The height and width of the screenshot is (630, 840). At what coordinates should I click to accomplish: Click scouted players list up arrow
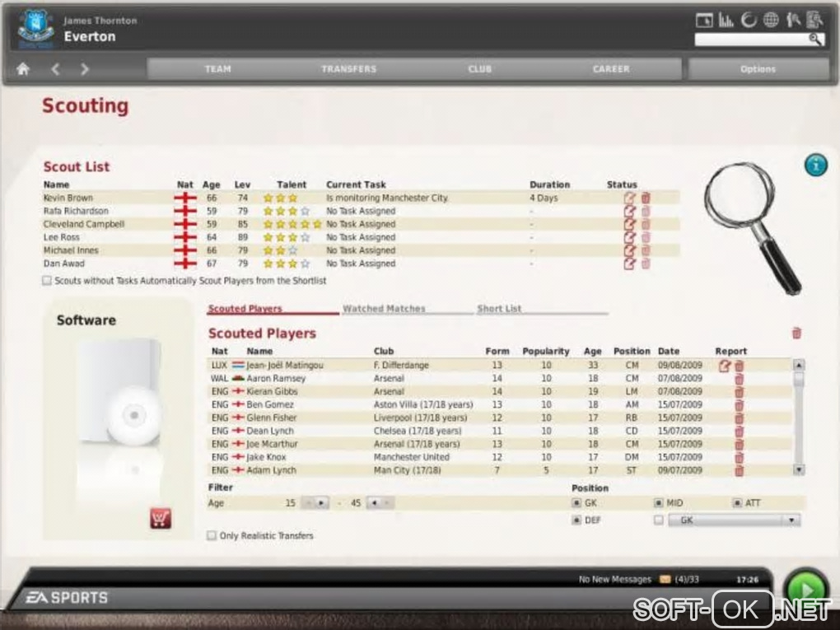799,366
